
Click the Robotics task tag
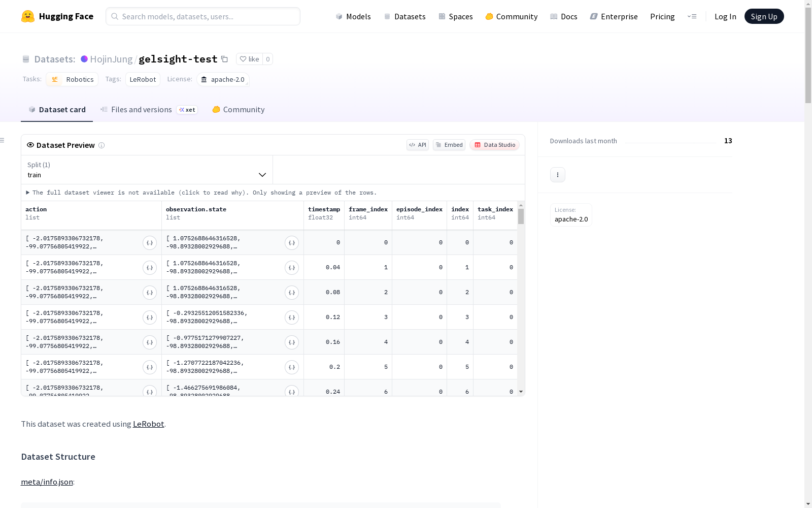coord(72,79)
